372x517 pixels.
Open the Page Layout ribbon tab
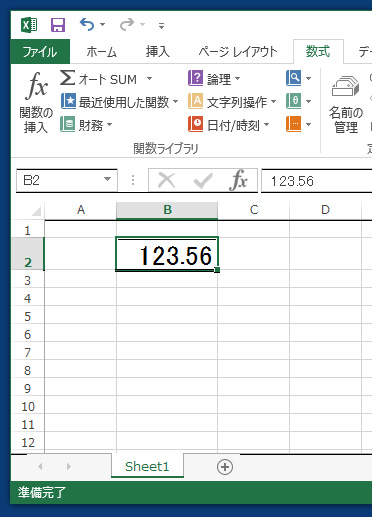tap(238, 52)
